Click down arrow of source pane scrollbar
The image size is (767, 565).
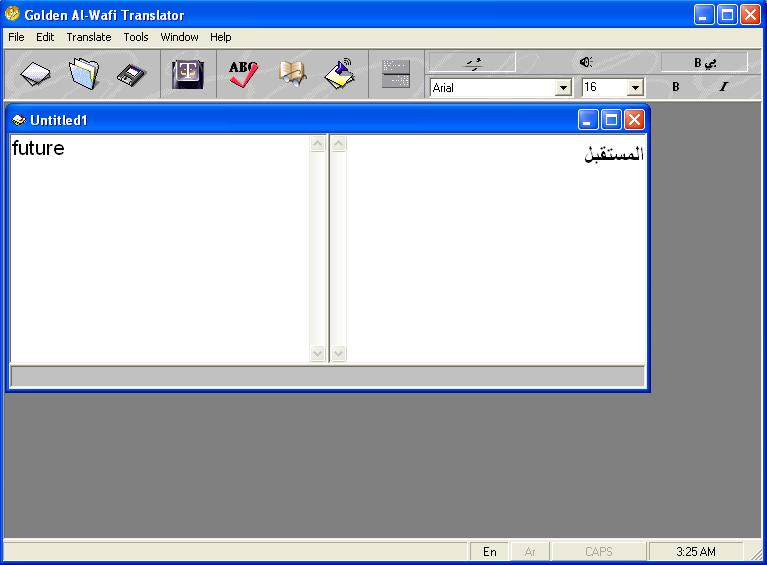[x=317, y=353]
